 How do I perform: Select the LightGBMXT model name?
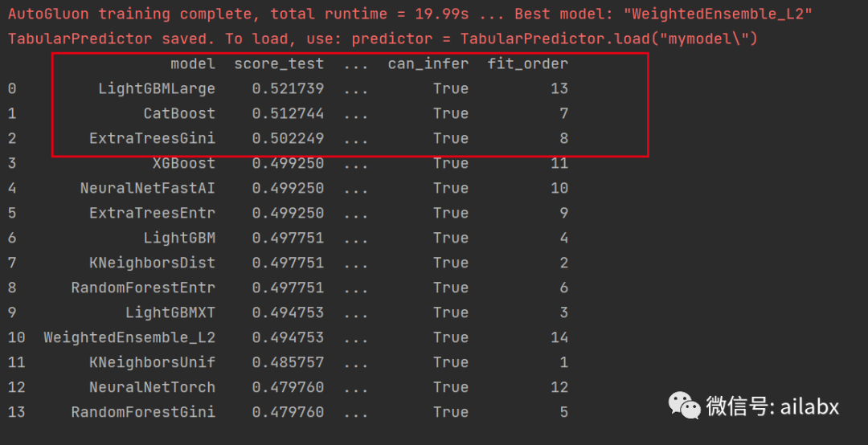[x=170, y=312]
